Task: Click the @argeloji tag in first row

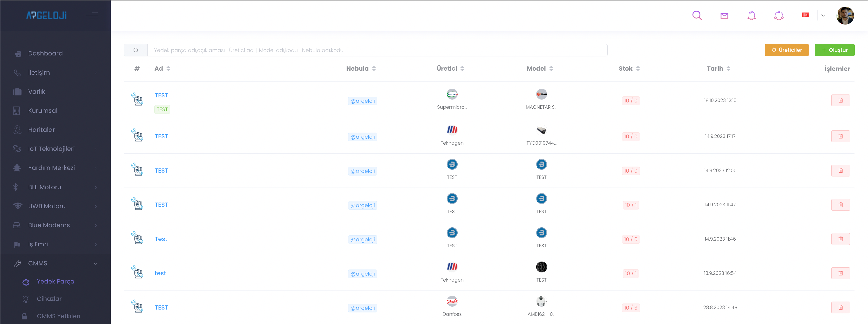Action: point(363,101)
